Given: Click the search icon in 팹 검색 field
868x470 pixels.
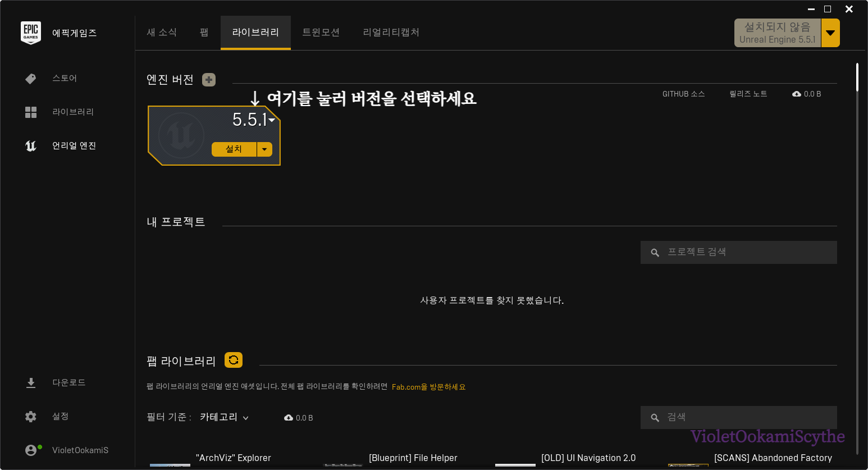Looking at the screenshot, I should click(655, 418).
